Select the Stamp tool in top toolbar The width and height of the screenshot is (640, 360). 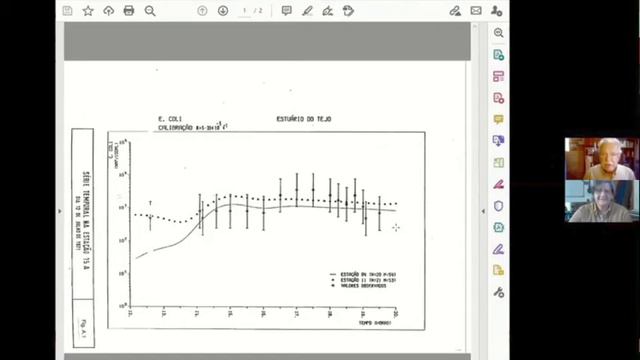coord(348,11)
